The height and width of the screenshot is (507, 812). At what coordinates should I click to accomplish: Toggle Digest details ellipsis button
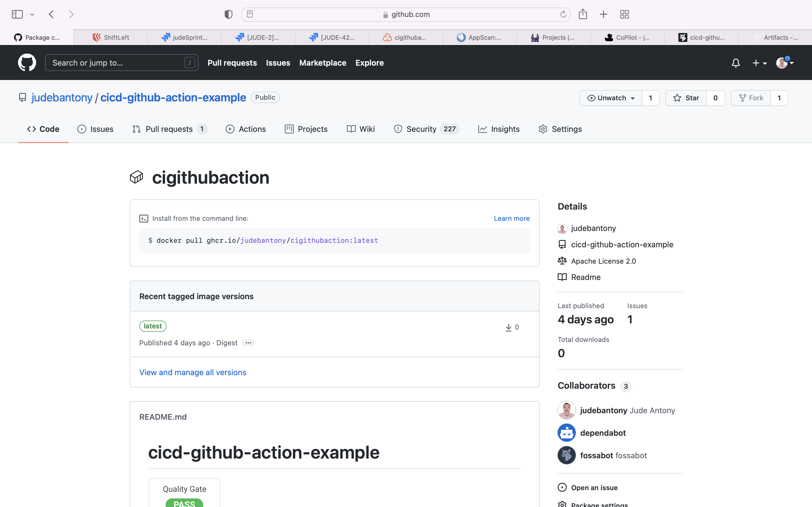pos(248,343)
